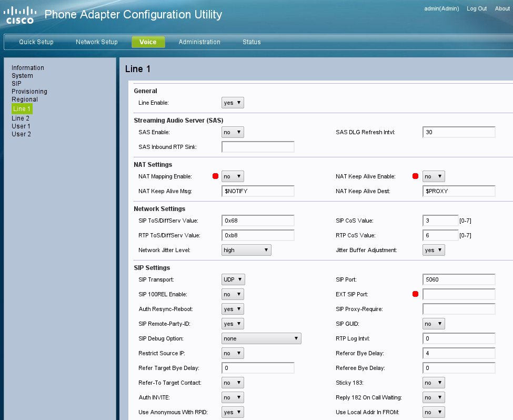Change the SIP Debug Option selection
This screenshot has width=513, height=420.
coord(261,338)
